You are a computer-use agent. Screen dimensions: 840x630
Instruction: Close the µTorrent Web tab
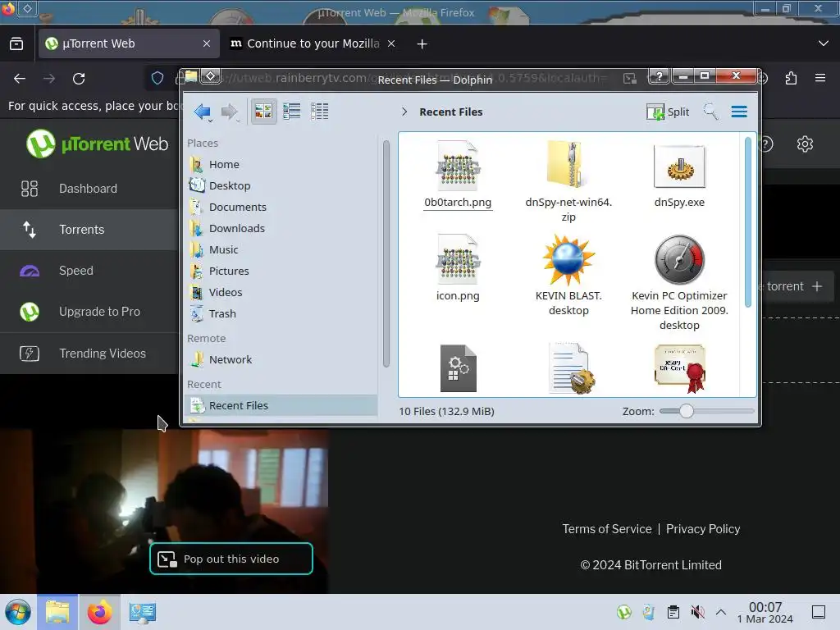tap(207, 43)
